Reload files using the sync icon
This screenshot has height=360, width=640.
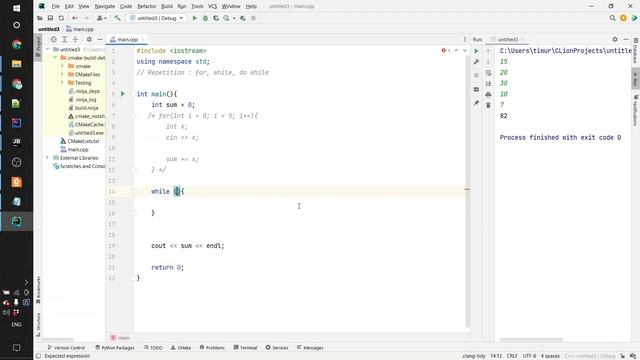(61, 18)
